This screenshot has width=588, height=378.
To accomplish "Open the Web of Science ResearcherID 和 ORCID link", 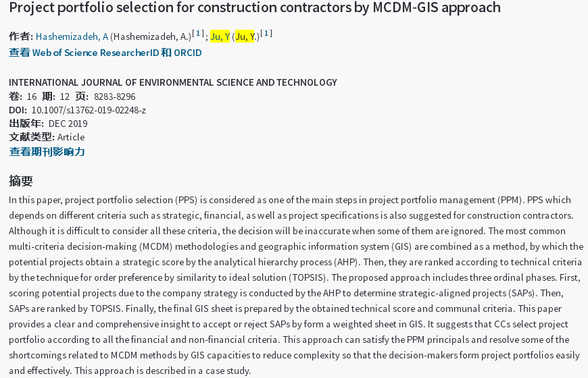I will tap(105, 53).
